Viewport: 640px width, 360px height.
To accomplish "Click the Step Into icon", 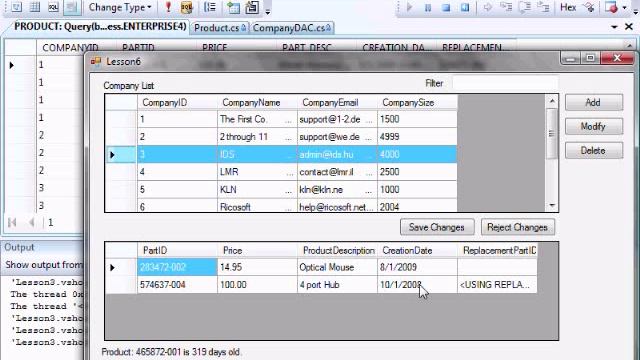I will [x=506, y=7].
